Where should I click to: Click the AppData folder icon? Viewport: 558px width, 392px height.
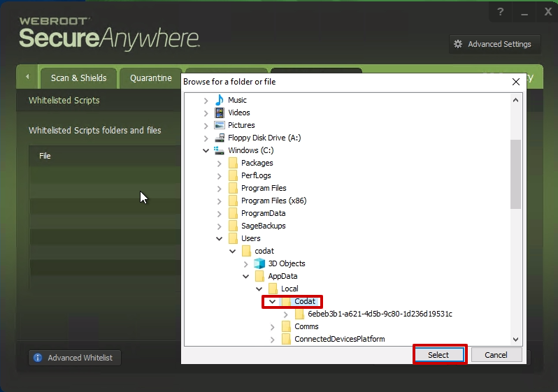coord(260,276)
